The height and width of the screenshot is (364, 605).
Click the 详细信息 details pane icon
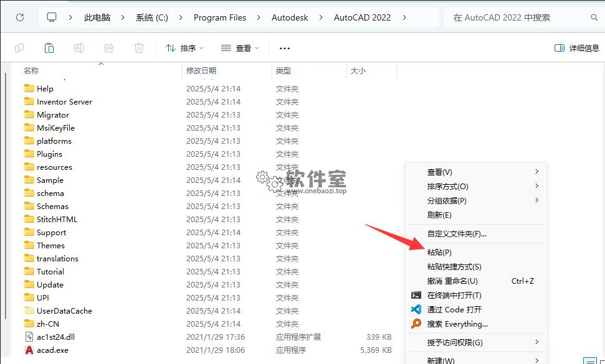point(560,48)
